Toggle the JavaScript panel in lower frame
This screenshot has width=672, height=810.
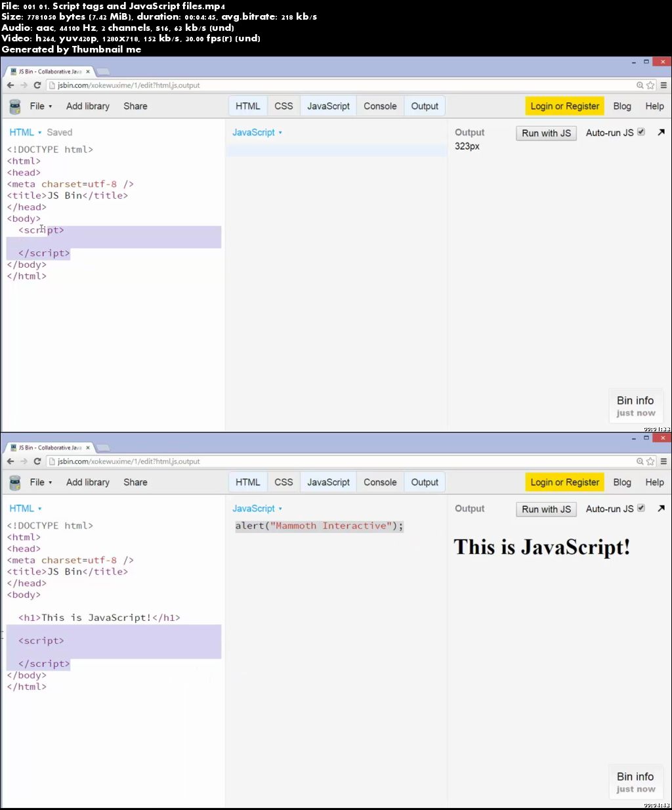coord(328,482)
